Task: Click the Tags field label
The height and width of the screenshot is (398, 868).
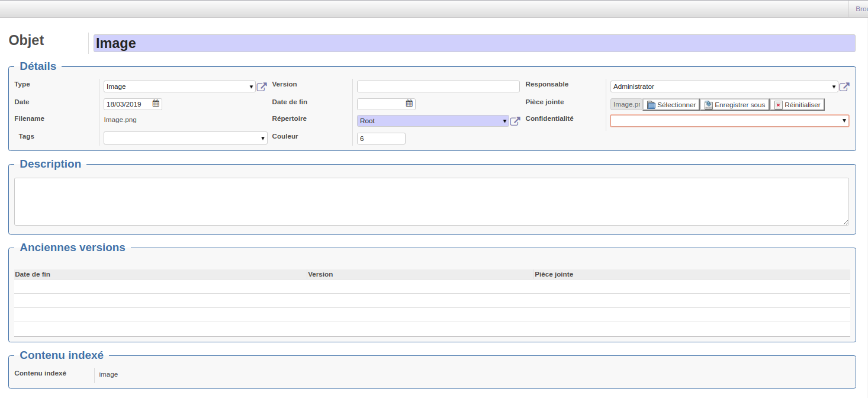Action: [27, 136]
